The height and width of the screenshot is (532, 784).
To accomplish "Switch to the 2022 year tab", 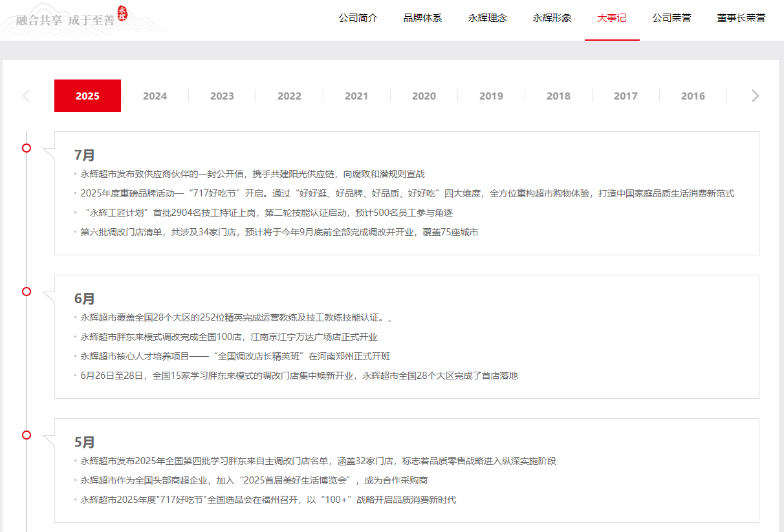I will pyautogui.click(x=289, y=96).
